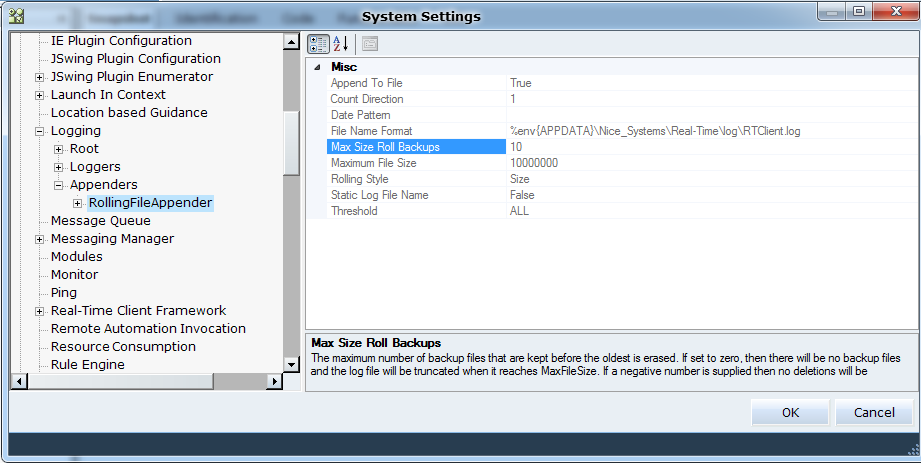Expand the Messaging Manager node
Viewport: 921px width, 463px height.
(40, 239)
